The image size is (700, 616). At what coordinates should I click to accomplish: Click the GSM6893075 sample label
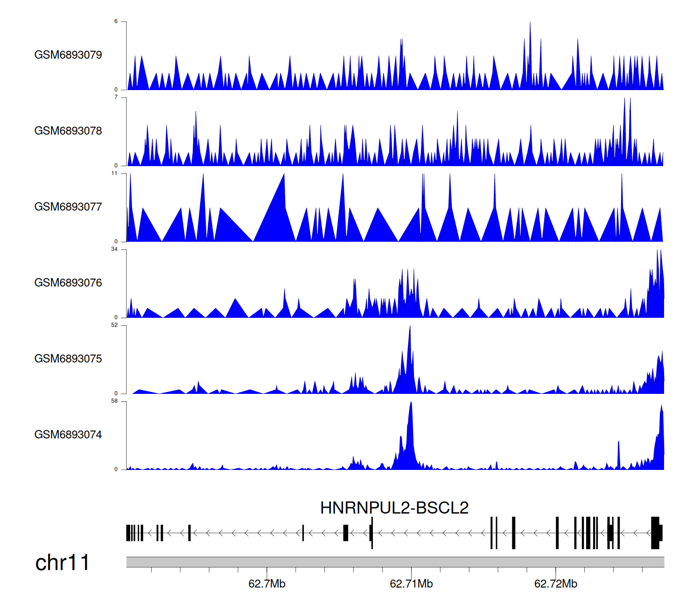tap(68, 359)
